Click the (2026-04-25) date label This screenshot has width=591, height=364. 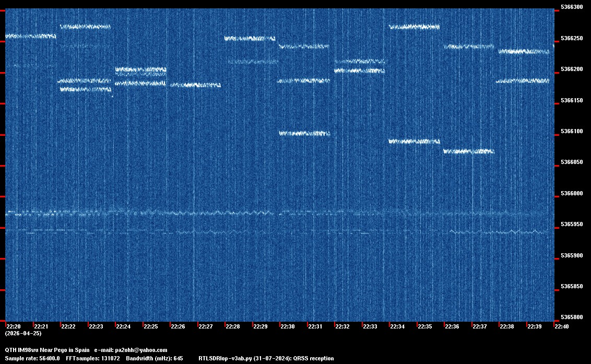point(23,333)
